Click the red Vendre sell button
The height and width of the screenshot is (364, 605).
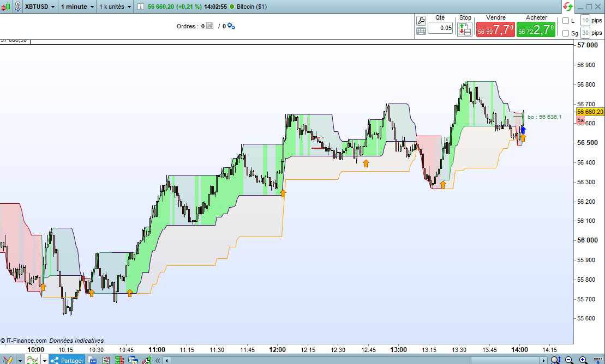coord(495,29)
